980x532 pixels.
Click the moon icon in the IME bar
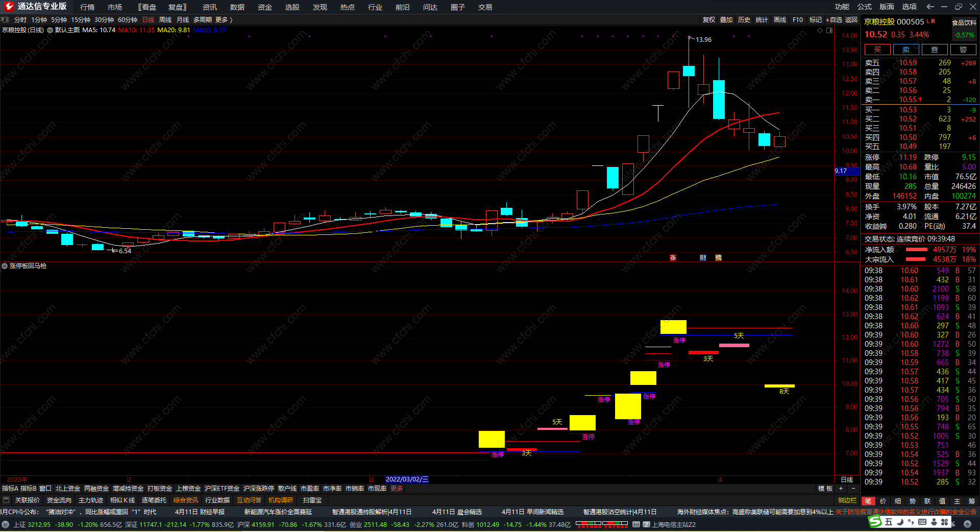point(900,522)
